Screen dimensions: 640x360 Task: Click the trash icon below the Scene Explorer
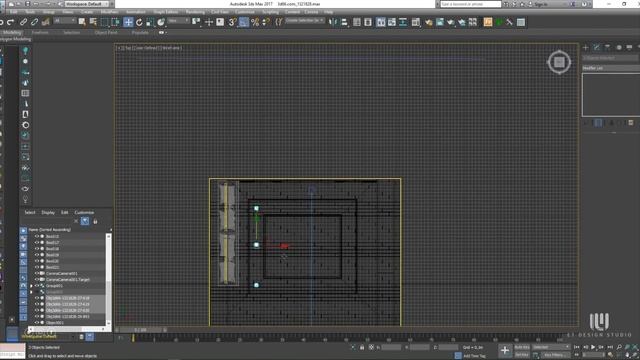tap(81, 337)
